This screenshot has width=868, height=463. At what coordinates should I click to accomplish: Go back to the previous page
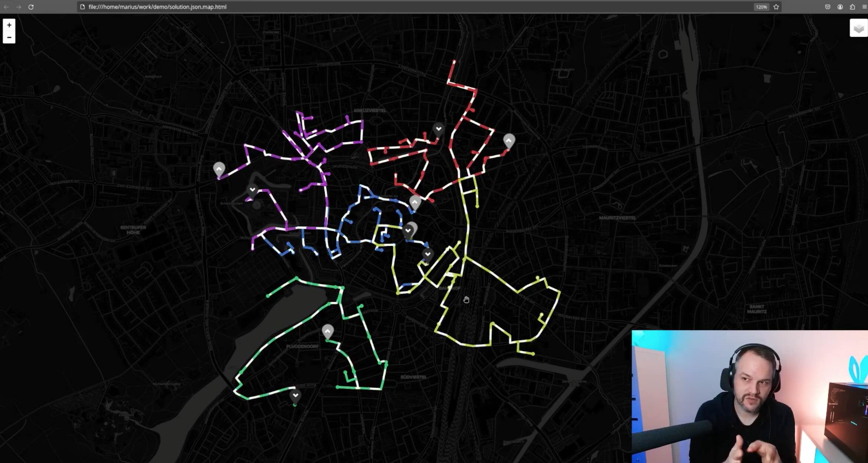pyautogui.click(x=6, y=7)
